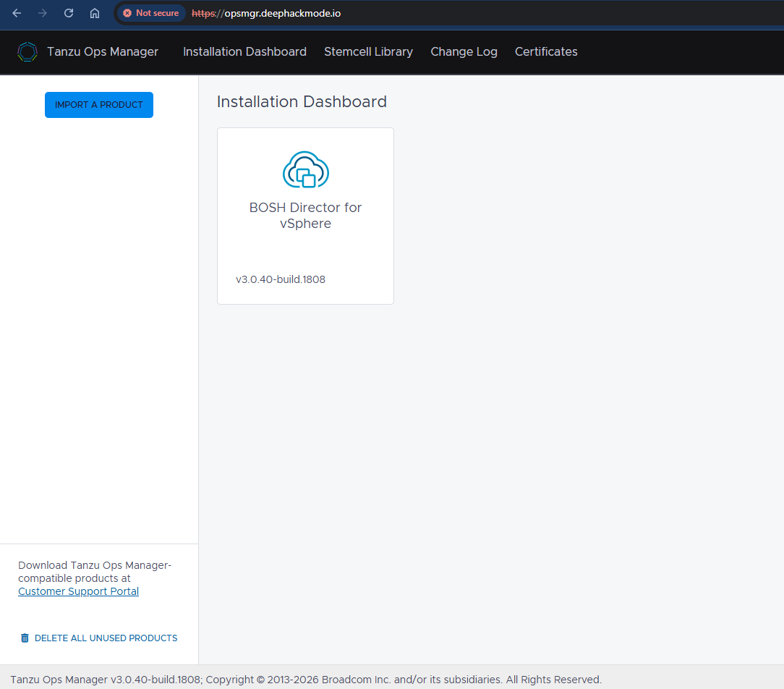This screenshot has width=784, height=689.
Task: Go back with the browser back arrow
Action: coord(17,13)
